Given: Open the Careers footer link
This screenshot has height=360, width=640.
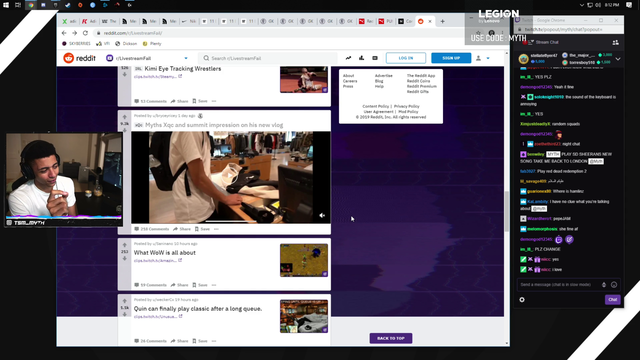Looking at the screenshot, I should coord(350,81).
